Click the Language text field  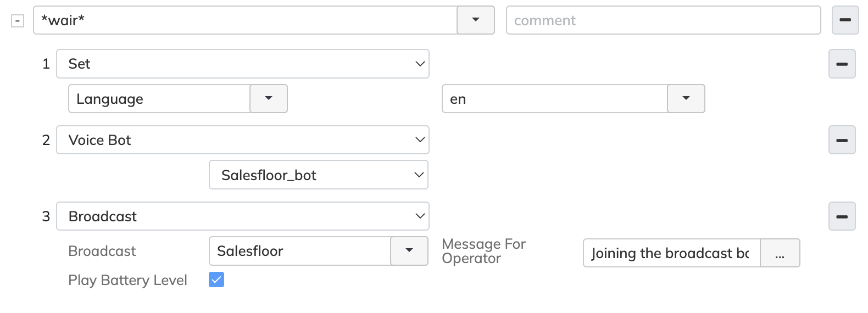click(x=159, y=99)
